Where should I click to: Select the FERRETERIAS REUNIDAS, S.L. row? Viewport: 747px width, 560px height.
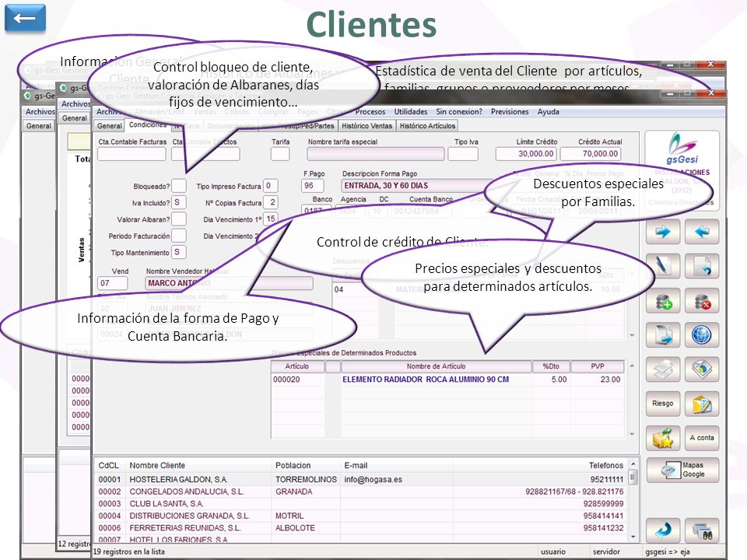click(361, 528)
